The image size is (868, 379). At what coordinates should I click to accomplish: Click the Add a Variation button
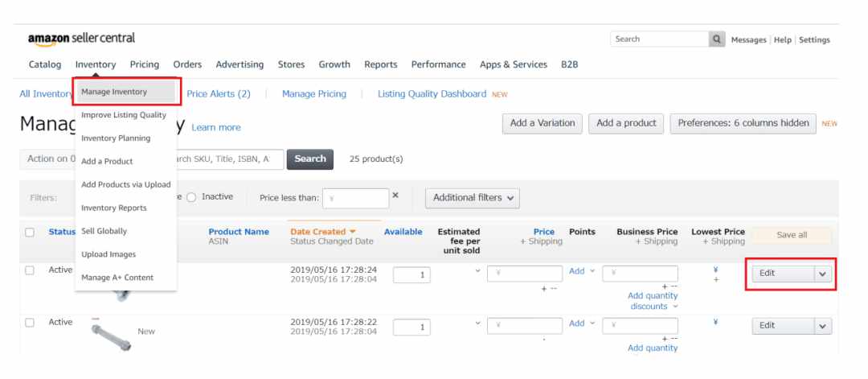(x=542, y=124)
